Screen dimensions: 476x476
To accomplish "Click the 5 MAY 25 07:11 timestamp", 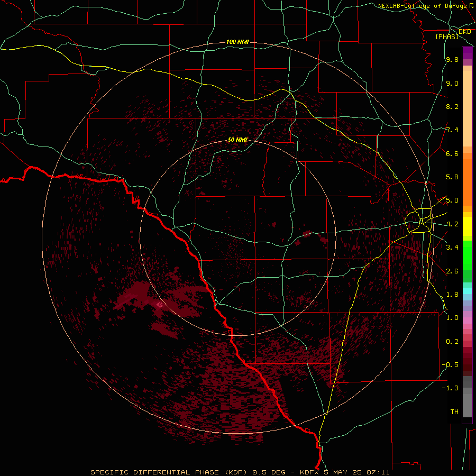I will (356, 472).
